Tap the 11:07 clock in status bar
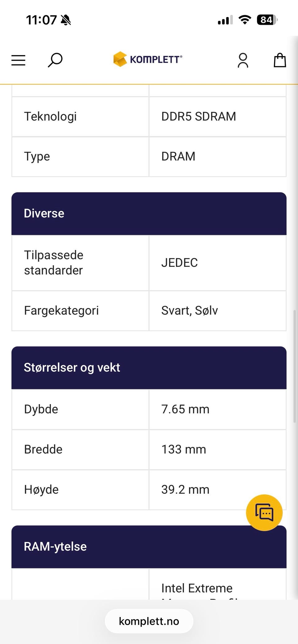The width and height of the screenshot is (298, 644). point(41,20)
